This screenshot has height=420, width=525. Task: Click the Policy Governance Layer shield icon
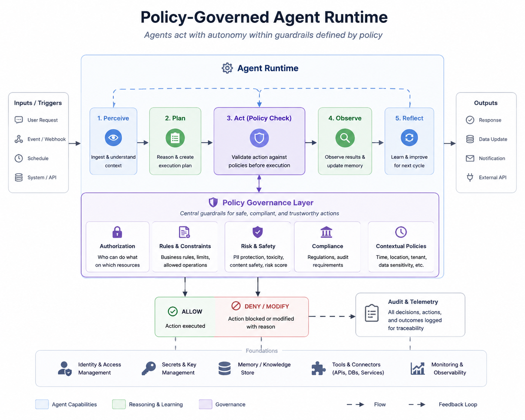(213, 203)
